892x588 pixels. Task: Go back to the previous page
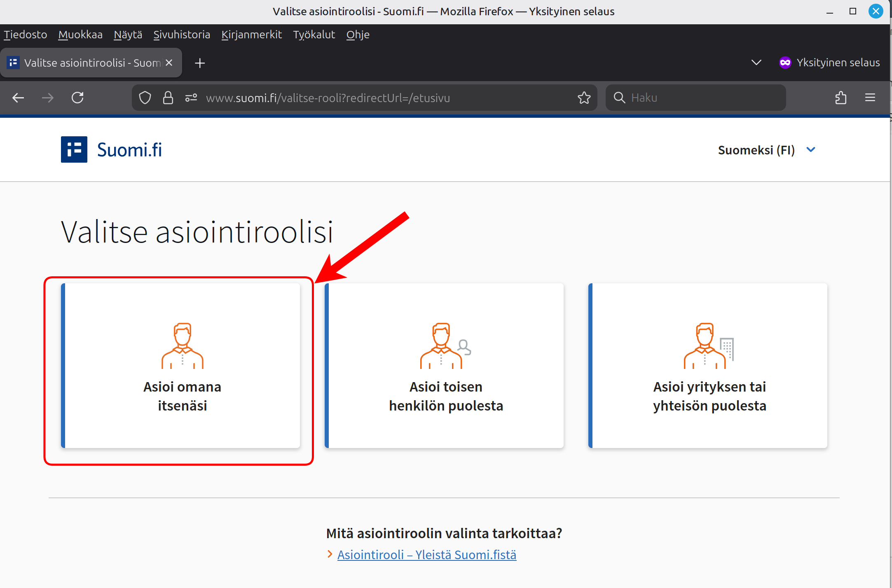tap(18, 98)
